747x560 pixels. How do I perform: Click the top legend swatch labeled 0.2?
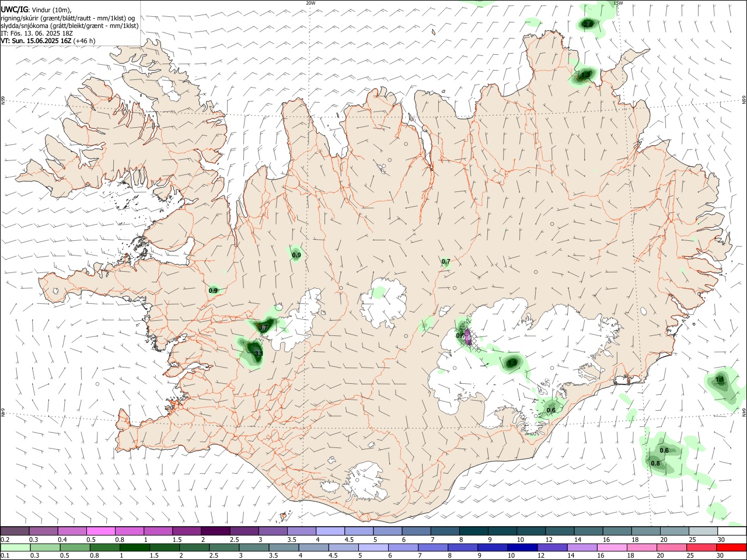coord(15,531)
